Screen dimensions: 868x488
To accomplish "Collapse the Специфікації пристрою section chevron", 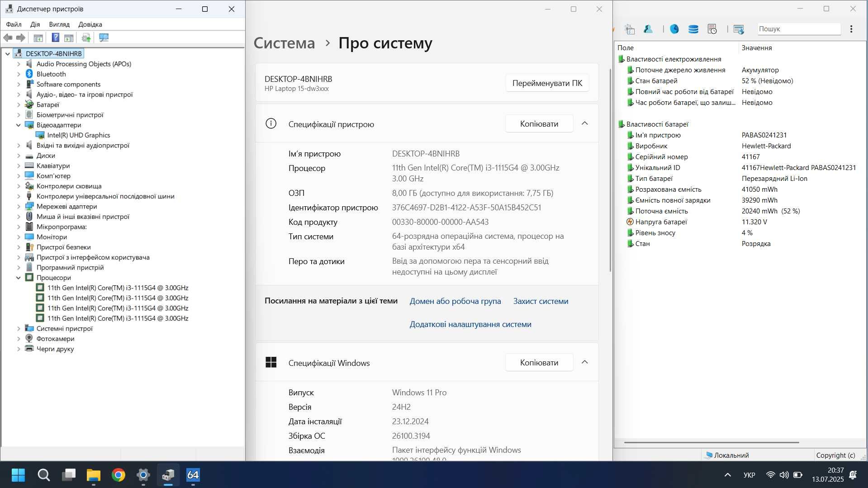I will tap(585, 123).
